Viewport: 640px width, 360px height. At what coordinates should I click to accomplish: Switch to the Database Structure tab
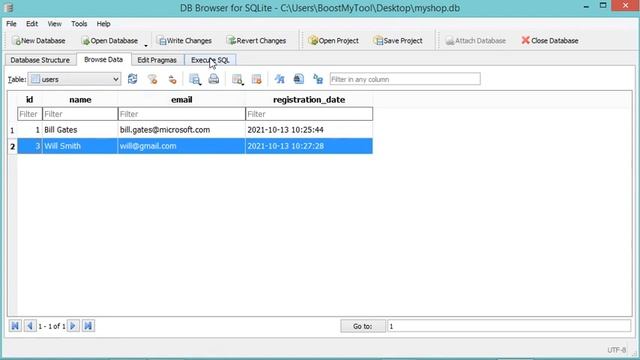tap(40, 60)
